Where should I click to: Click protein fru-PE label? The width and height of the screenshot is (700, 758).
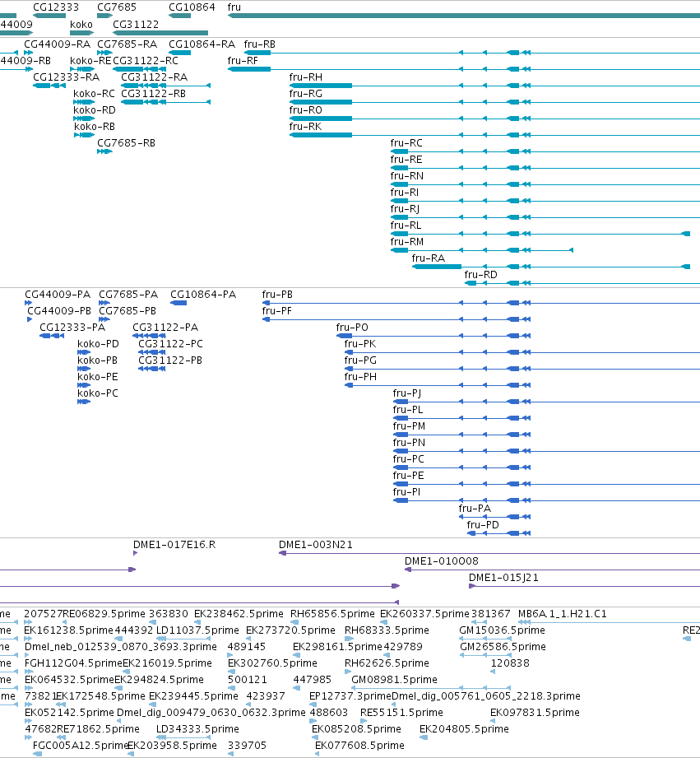tap(408, 475)
